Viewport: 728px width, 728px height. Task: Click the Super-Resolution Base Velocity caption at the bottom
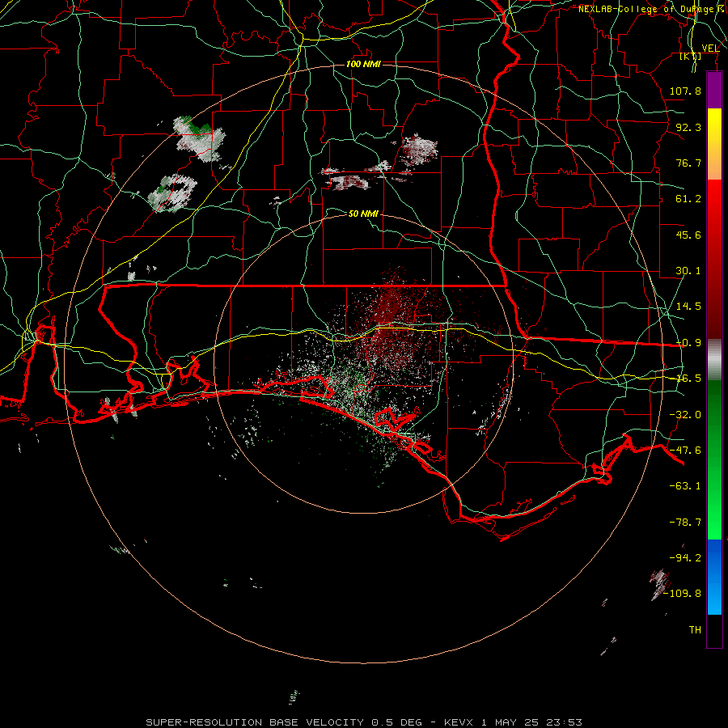click(x=363, y=722)
